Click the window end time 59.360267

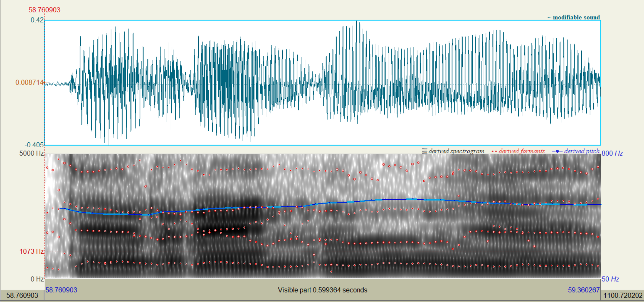pos(584,290)
